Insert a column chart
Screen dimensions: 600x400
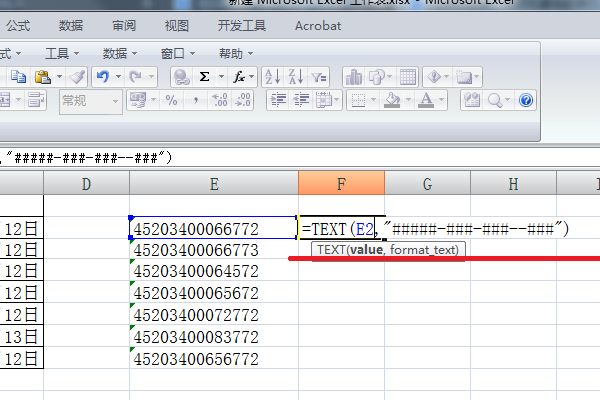[x=354, y=77]
